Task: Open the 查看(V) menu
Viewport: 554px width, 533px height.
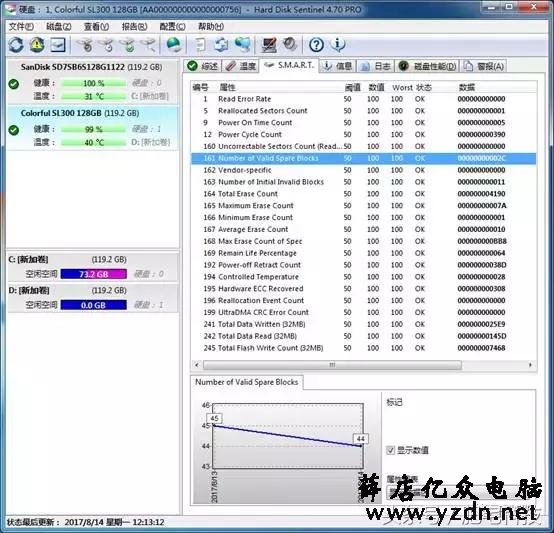Action: [x=96, y=26]
